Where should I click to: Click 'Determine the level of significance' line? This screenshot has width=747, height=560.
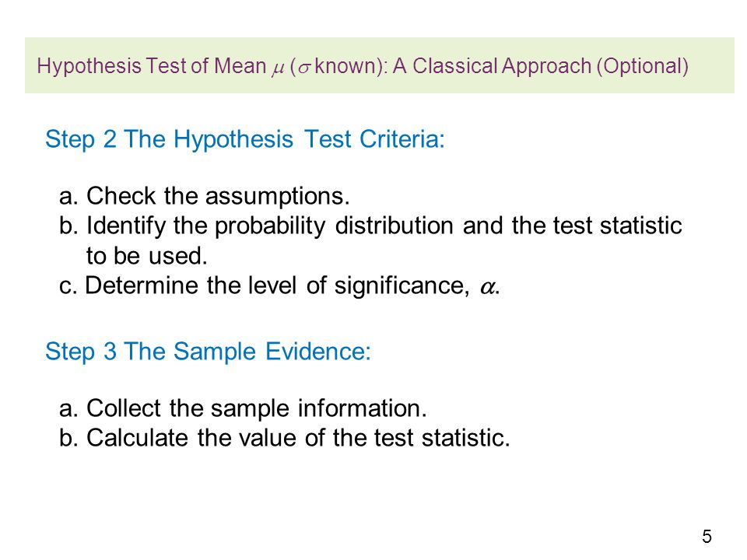click(x=279, y=286)
